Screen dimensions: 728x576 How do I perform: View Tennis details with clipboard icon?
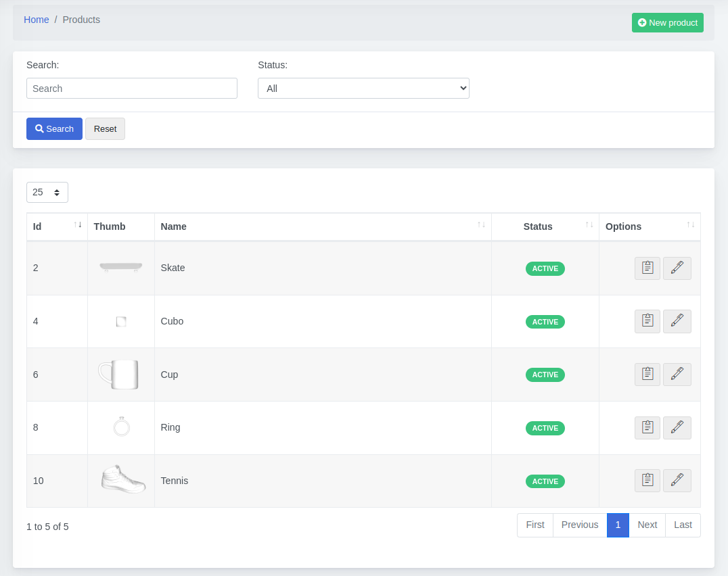(647, 481)
